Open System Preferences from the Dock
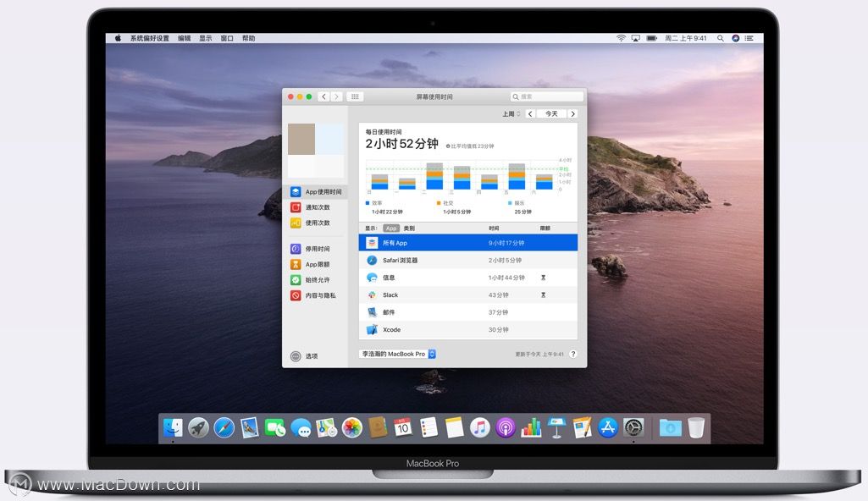 (x=633, y=427)
